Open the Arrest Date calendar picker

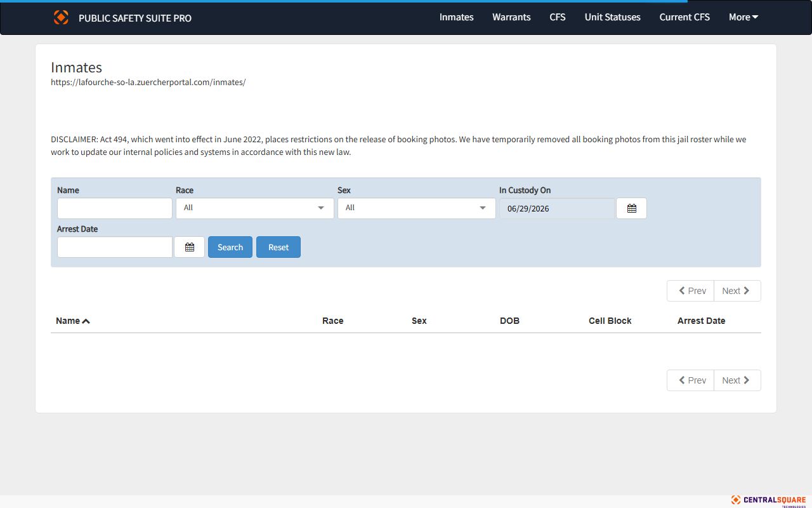[189, 247]
